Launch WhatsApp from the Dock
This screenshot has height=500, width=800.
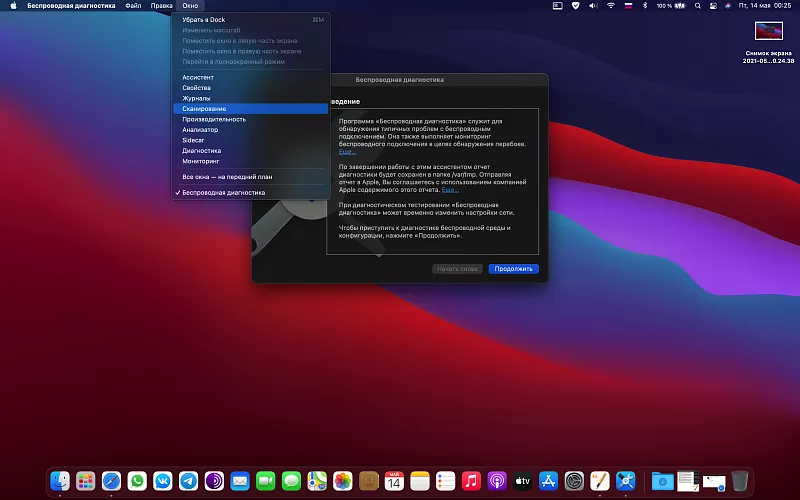click(137, 481)
